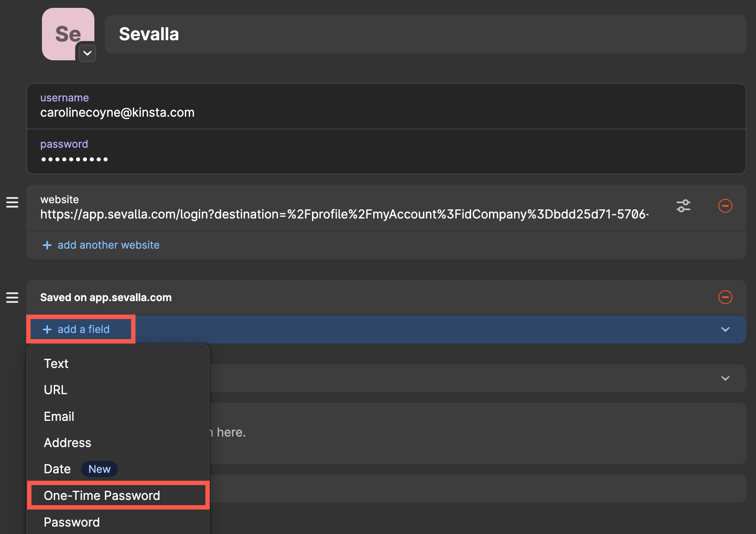The height and width of the screenshot is (534, 756).
Task: Click the username field with carolinecoyne@kinsta.com
Action: click(x=386, y=106)
